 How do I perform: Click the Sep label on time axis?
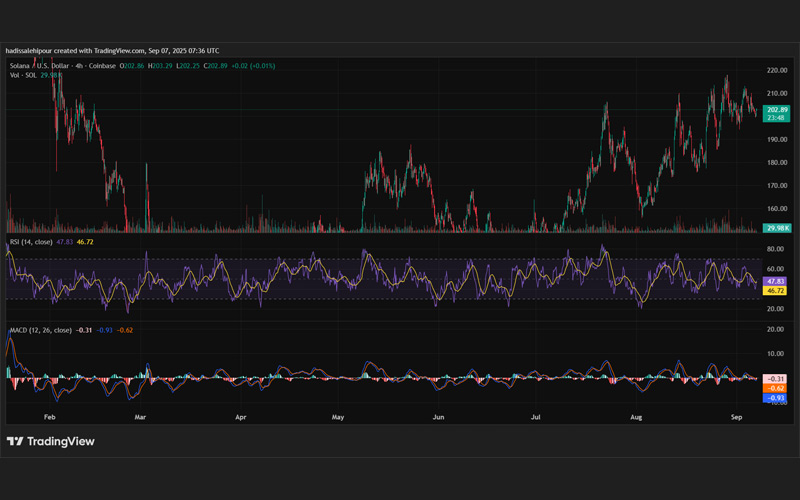tap(736, 417)
